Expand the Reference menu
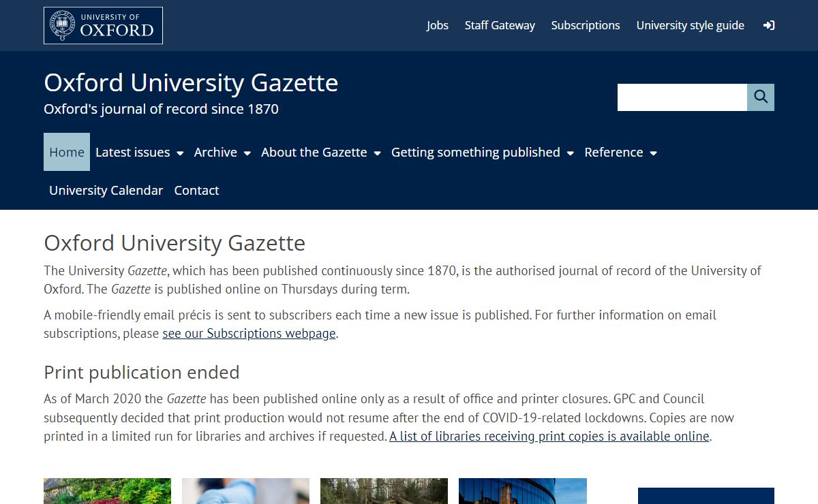Image resolution: width=818 pixels, height=504 pixels. tap(620, 153)
